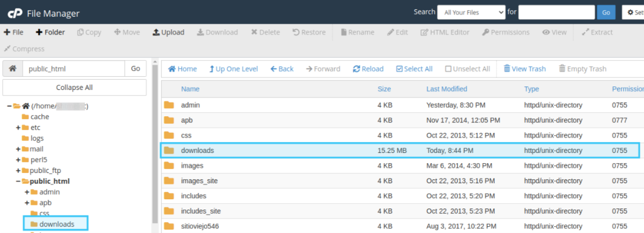Image resolution: width=644 pixels, height=233 pixels.
Task: Click the Restore toolbar item
Action: coord(309,32)
